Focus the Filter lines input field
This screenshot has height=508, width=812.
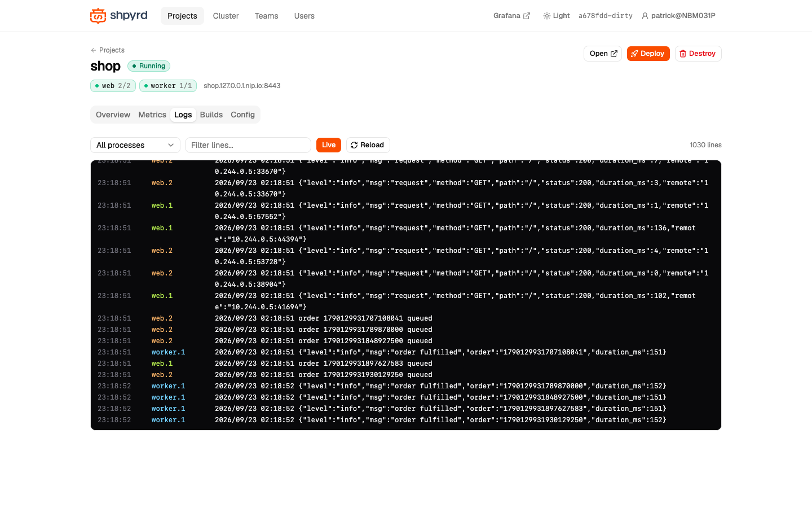(x=248, y=145)
